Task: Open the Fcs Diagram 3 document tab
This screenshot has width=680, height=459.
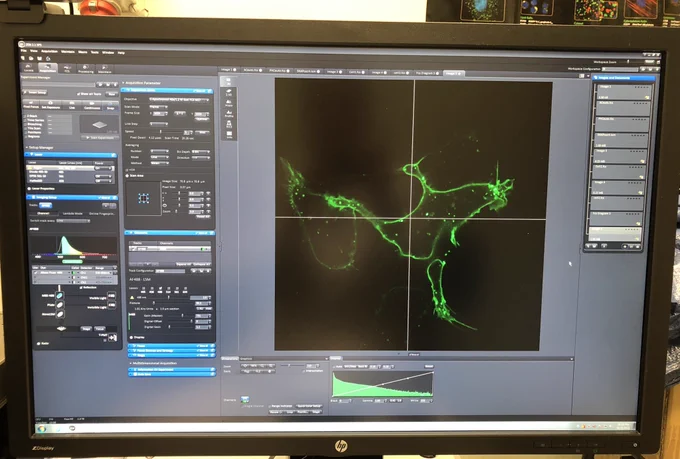Action: (427, 73)
